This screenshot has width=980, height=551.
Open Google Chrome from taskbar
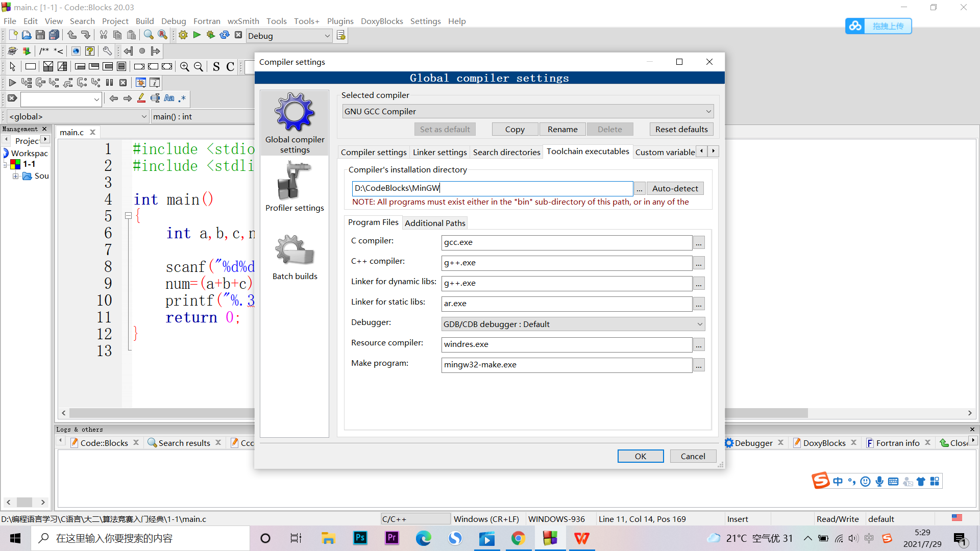pyautogui.click(x=518, y=539)
